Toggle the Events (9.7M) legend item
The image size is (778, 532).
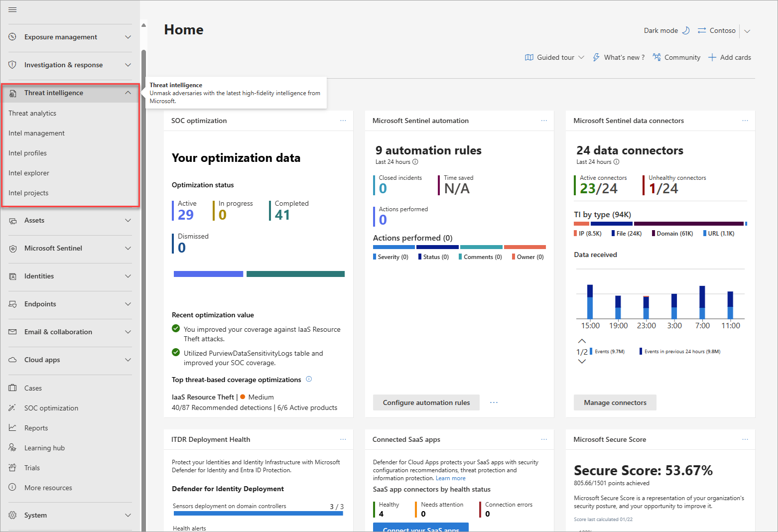[x=607, y=352]
